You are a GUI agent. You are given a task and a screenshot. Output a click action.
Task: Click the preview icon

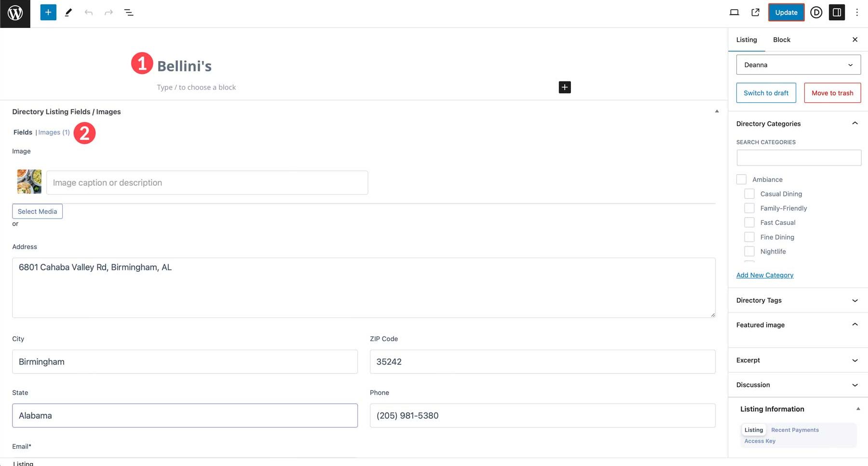[x=734, y=12]
